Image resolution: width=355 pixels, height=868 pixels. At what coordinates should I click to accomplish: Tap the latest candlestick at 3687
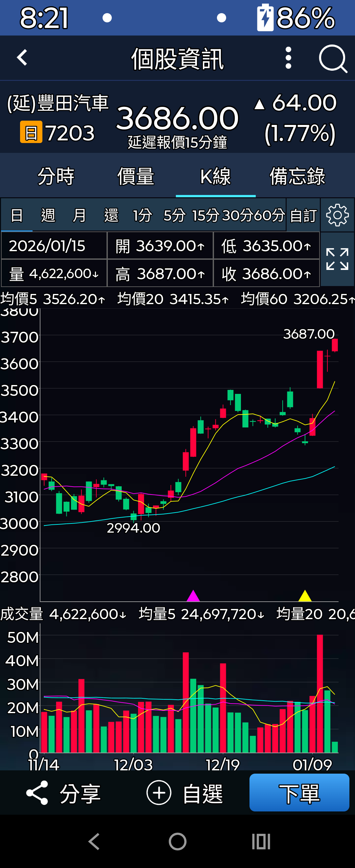pyautogui.click(x=335, y=345)
